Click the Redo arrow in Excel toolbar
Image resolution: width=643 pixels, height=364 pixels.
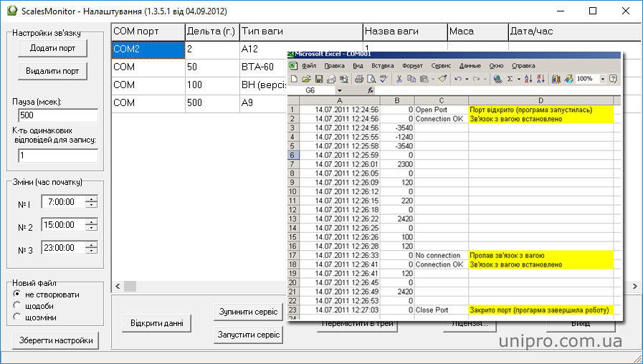point(476,79)
